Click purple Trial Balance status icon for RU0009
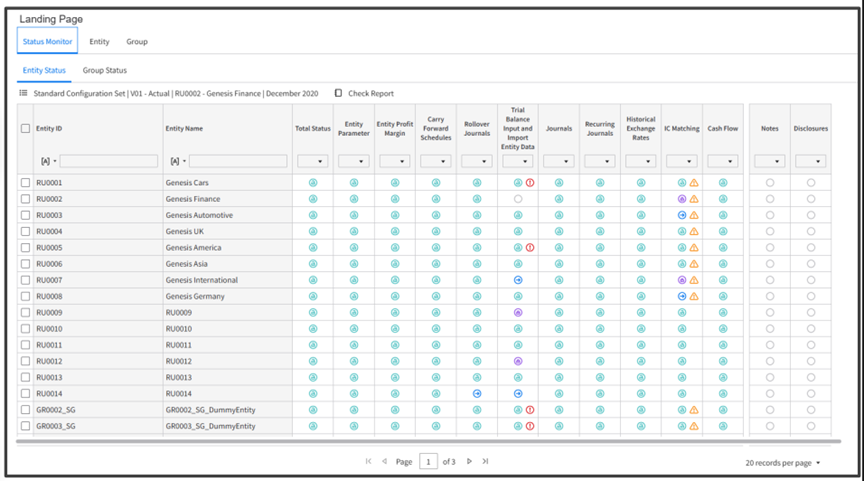 [518, 312]
